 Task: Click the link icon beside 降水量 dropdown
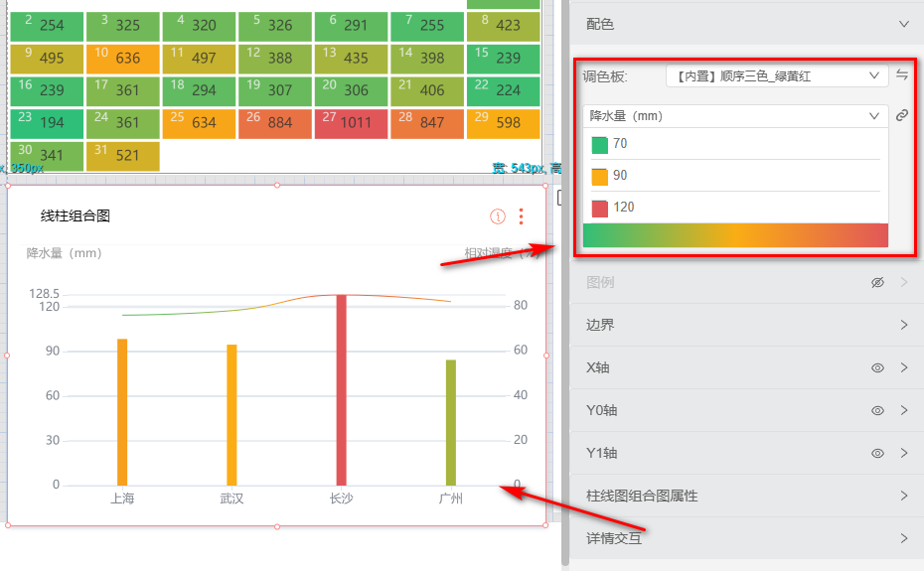tap(902, 116)
